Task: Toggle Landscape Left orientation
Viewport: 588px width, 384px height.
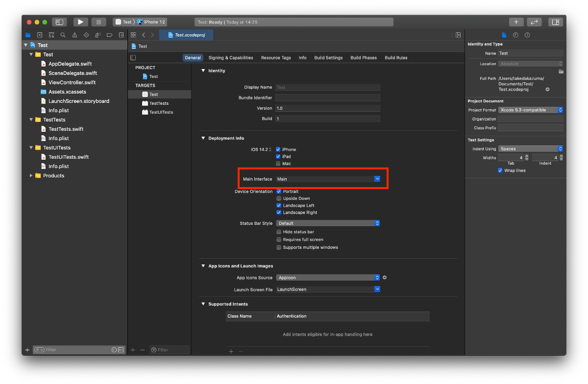Action: coord(279,206)
